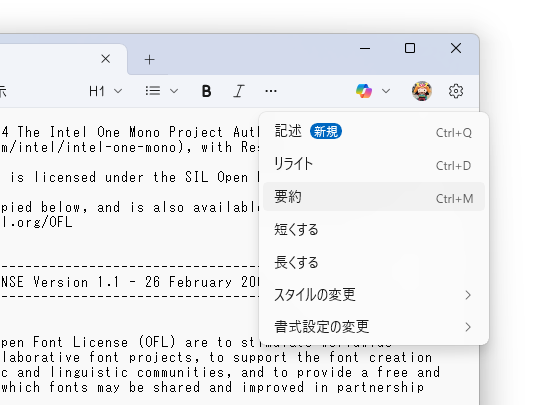Viewport: 540px width, 405px height.
Task: Close the current document tab
Action: 106,59
